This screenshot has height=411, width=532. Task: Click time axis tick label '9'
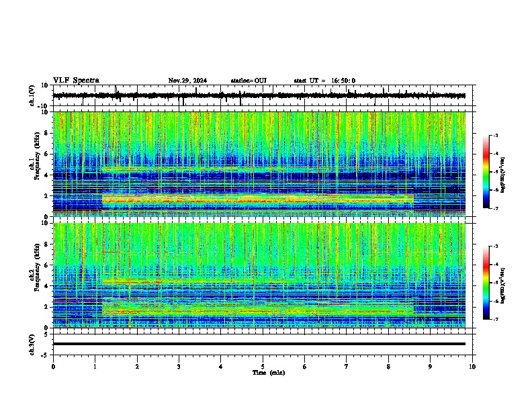[x=430, y=367]
